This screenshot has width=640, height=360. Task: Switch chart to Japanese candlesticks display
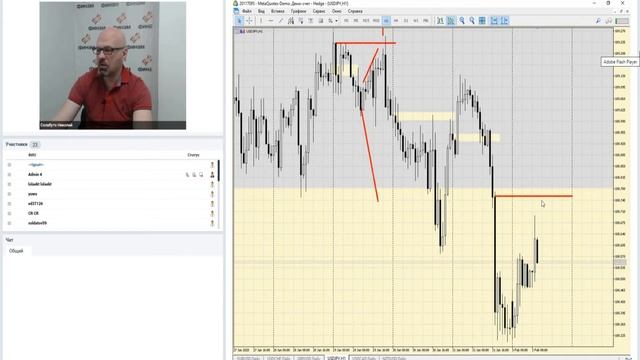pyautogui.click(x=451, y=21)
